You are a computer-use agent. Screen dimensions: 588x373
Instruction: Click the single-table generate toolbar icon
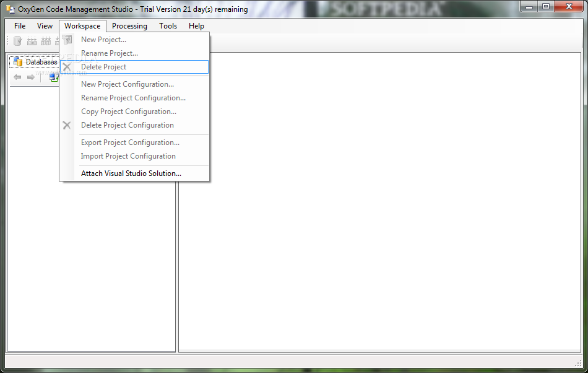[32, 40]
